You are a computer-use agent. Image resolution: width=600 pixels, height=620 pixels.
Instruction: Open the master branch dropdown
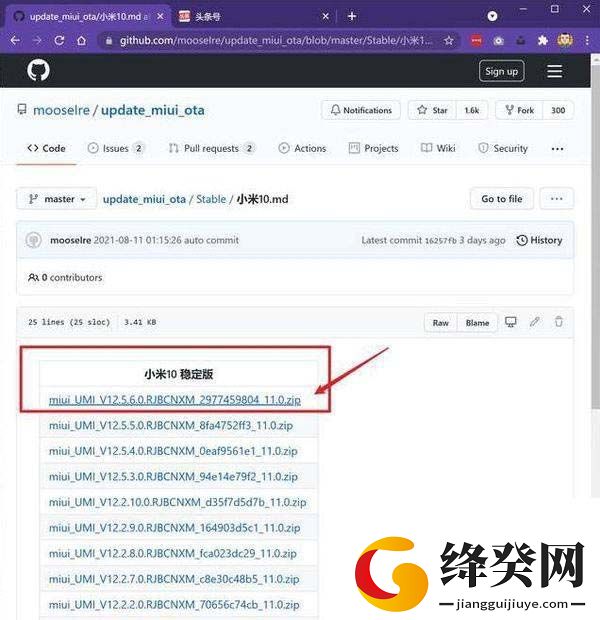click(57, 199)
